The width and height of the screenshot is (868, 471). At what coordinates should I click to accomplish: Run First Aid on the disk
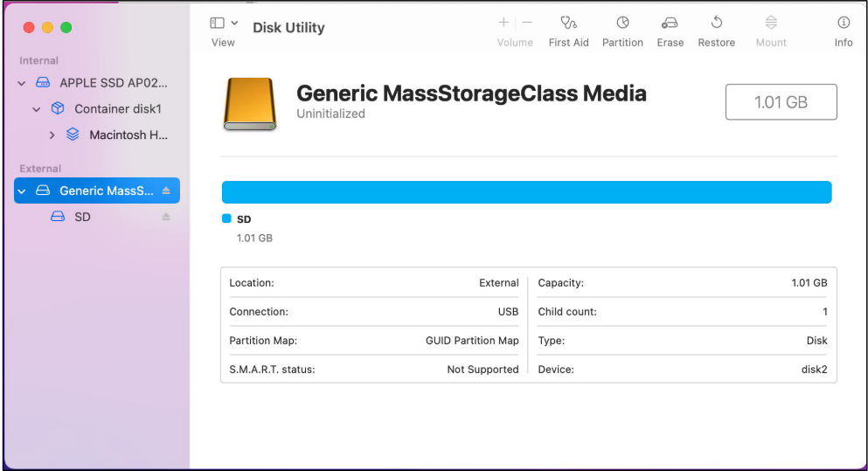click(568, 31)
